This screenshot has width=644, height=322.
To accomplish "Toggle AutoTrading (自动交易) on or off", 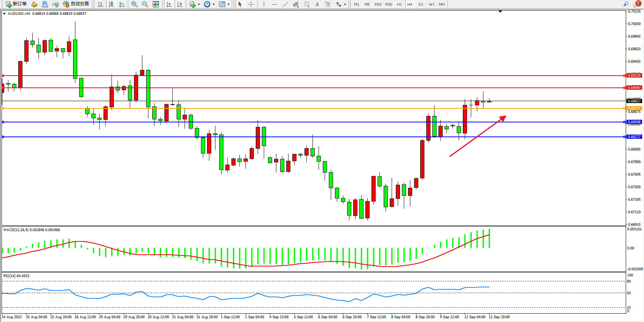I will 76,4.
